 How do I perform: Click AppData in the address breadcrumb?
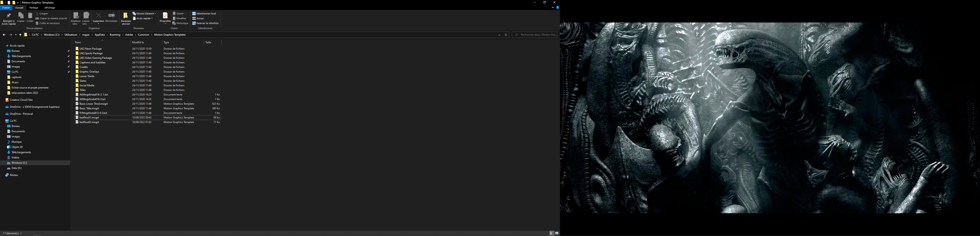[100, 35]
